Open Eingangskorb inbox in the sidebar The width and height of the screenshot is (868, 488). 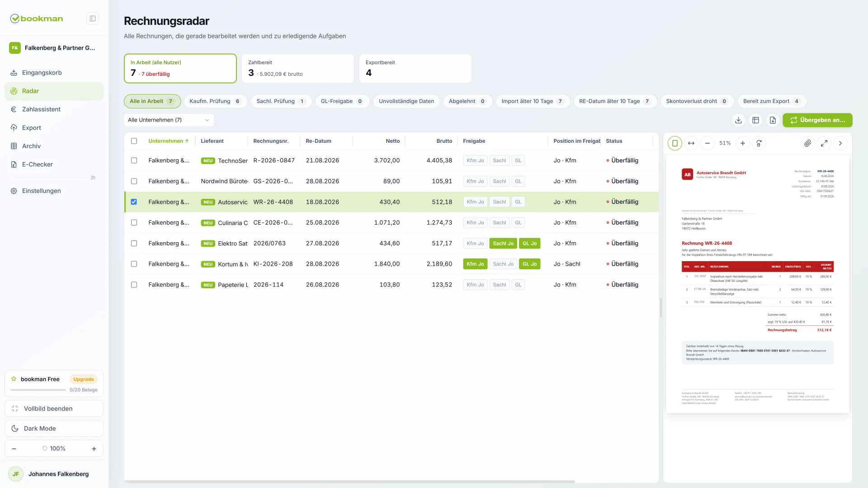click(x=54, y=73)
